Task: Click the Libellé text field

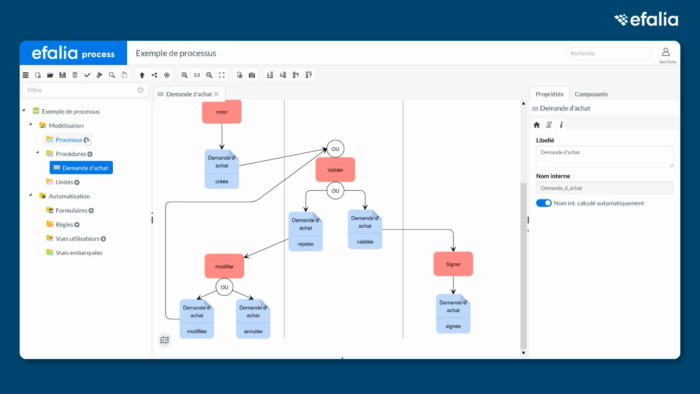Action: tap(604, 156)
